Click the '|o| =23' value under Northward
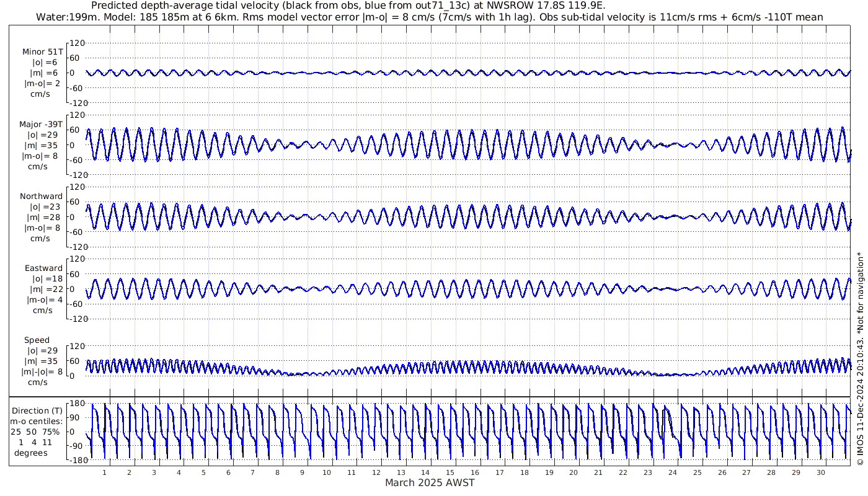Image resolution: width=868 pixels, height=496 pixels. click(x=43, y=207)
